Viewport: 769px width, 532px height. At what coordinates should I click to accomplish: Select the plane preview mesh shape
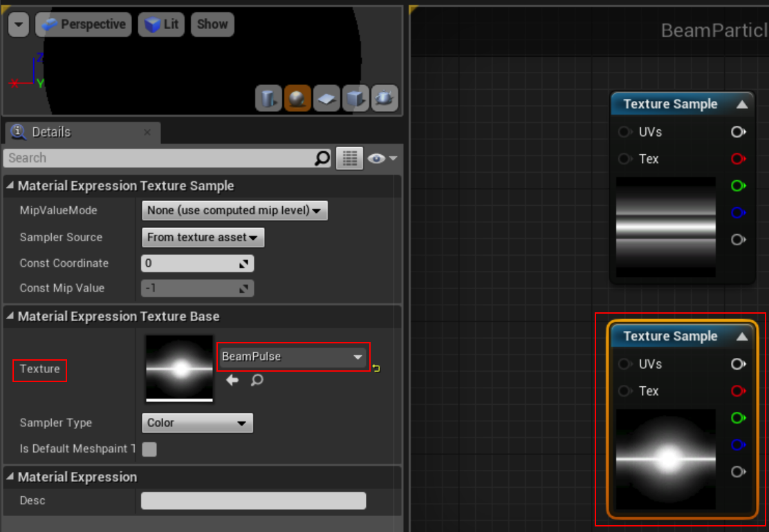(x=326, y=98)
